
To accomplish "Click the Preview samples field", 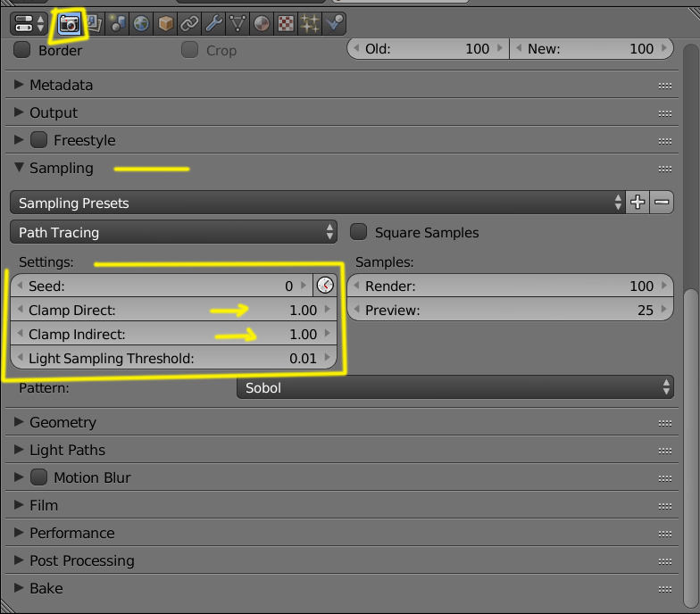I will 510,309.
